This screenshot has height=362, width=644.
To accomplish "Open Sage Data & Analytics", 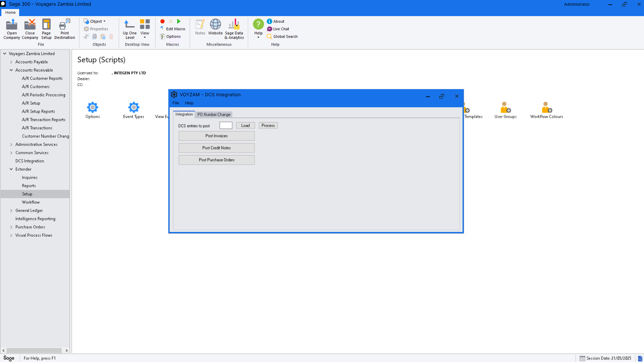I will [234, 29].
